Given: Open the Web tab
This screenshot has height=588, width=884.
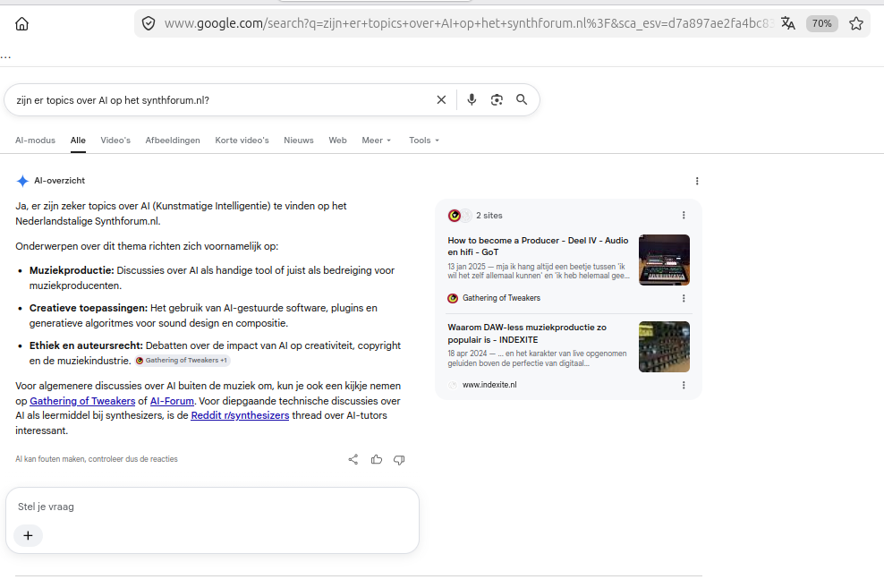Looking at the screenshot, I should (x=337, y=141).
